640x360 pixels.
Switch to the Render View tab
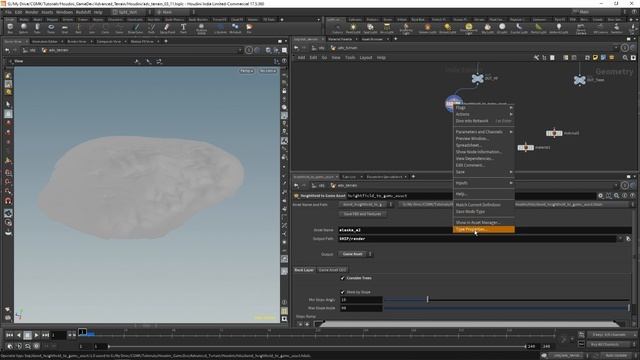tap(77, 42)
